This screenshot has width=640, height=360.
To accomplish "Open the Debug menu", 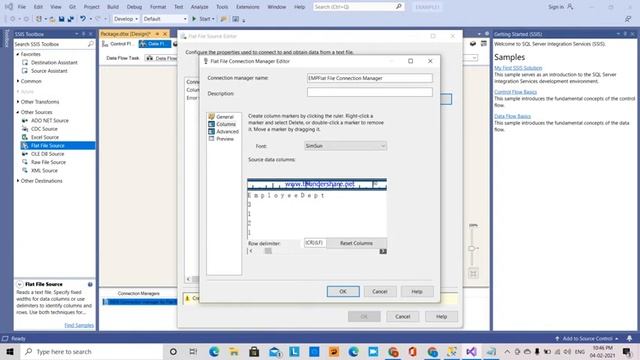I will click(x=134, y=7).
